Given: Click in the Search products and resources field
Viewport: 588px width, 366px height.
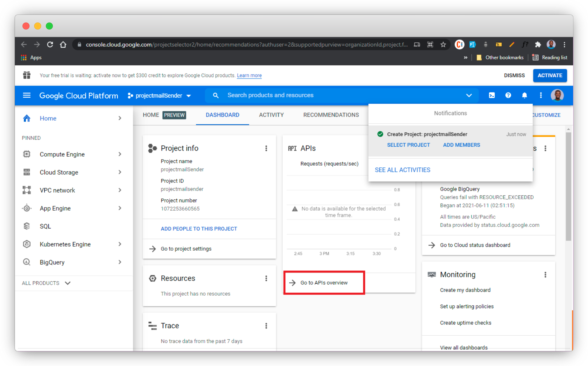Looking at the screenshot, I should click(x=342, y=96).
